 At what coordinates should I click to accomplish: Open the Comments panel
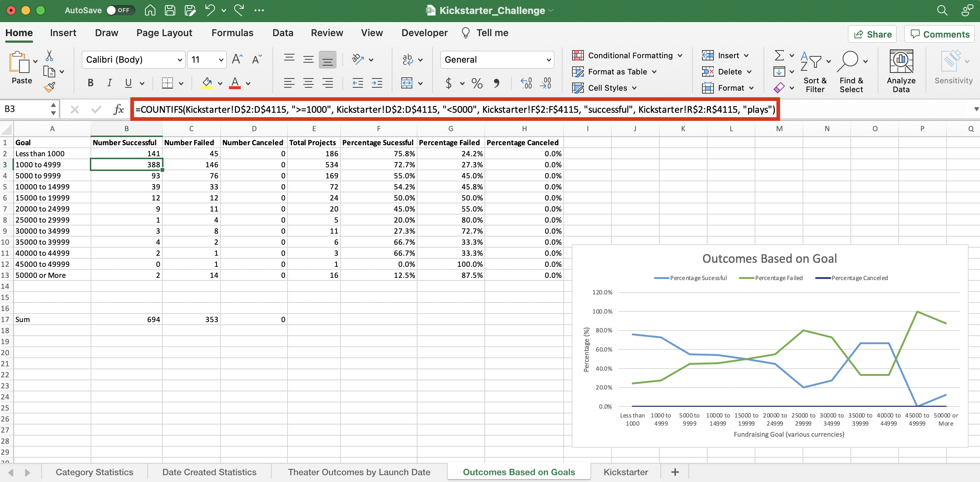tap(939, 34)
